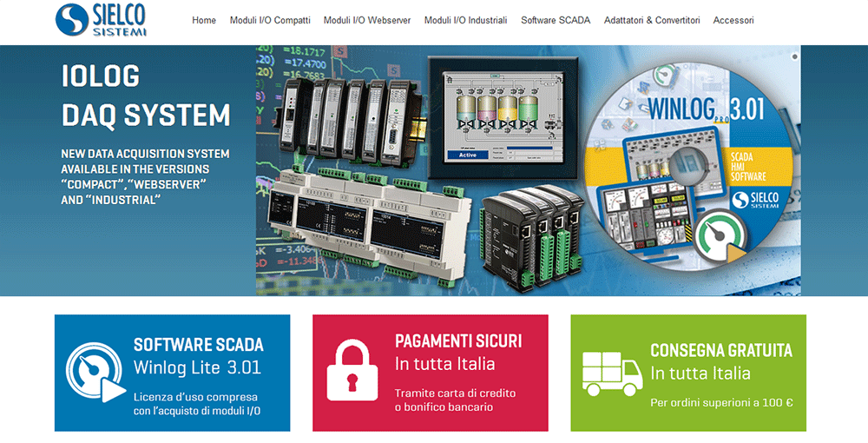Click the small slider dot in banner corner
The height and width of the screenshot is (443, 868).
pos(795,56)
